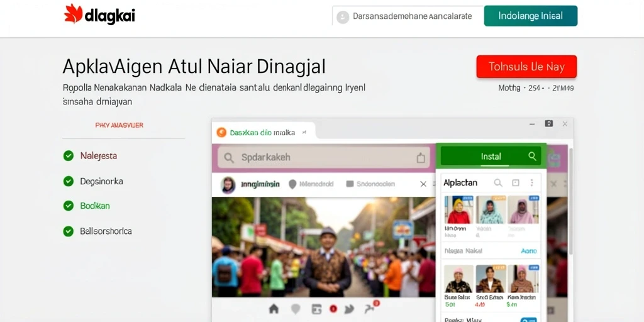
Task: Click the camera icon in browser title bar
Action: 548,124
